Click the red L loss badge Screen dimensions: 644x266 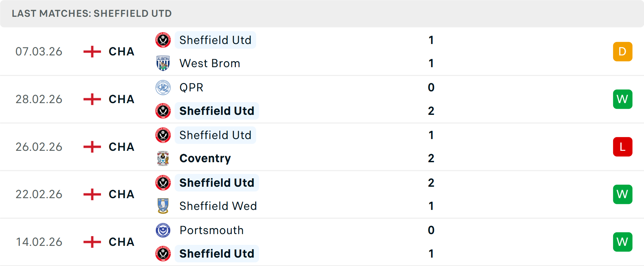[x=623, y=147]
